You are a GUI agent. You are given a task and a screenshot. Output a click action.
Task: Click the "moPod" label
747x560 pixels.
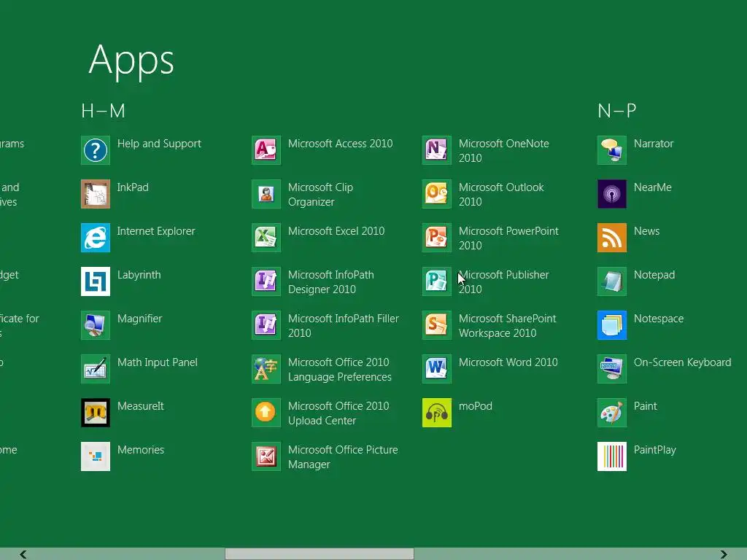476,406
